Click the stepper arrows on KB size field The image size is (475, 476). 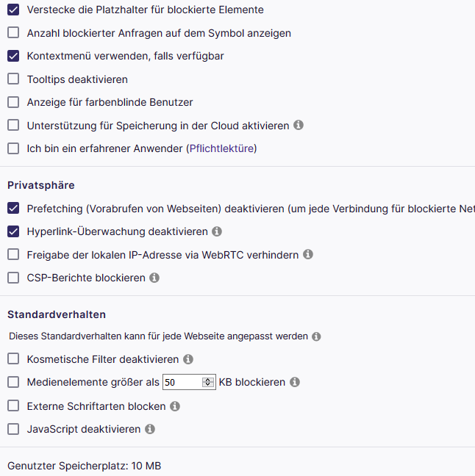(207, 383)
